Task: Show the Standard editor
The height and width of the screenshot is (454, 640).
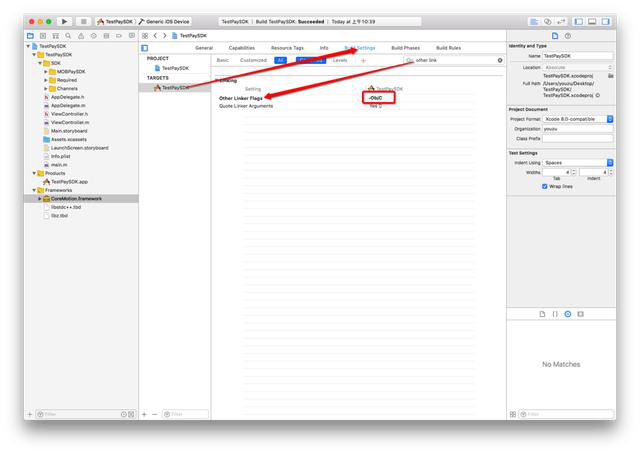Action: coord(534,22)
